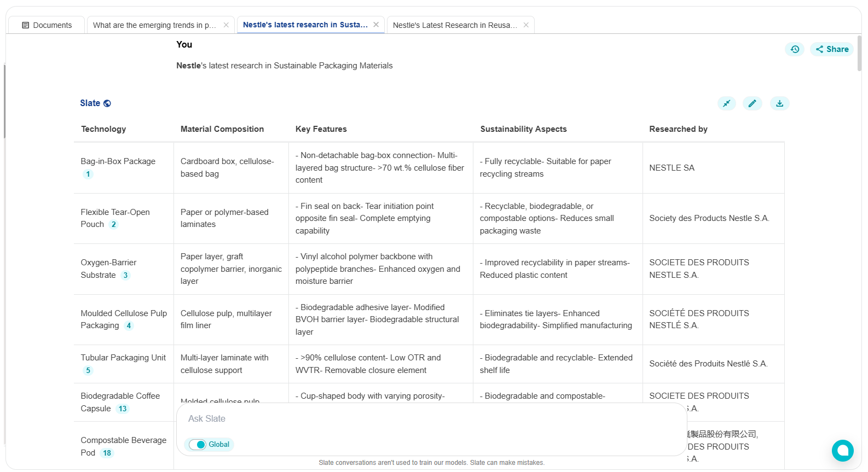Click the pencil edit icon

click(x=752, y=103)
